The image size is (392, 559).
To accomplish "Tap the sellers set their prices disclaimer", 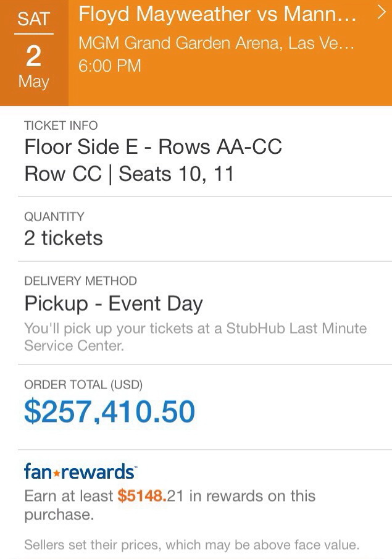I will point(191,545).
